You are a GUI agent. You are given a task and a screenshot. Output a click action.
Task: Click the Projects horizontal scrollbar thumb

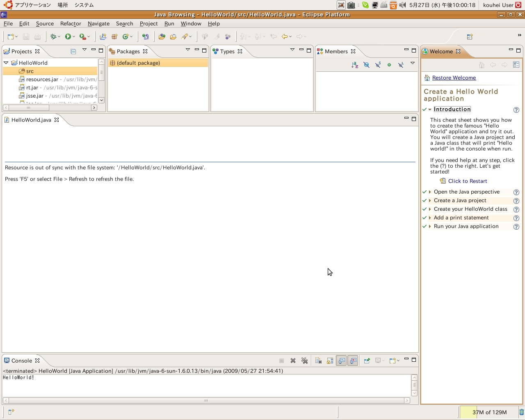click(28, 108)
